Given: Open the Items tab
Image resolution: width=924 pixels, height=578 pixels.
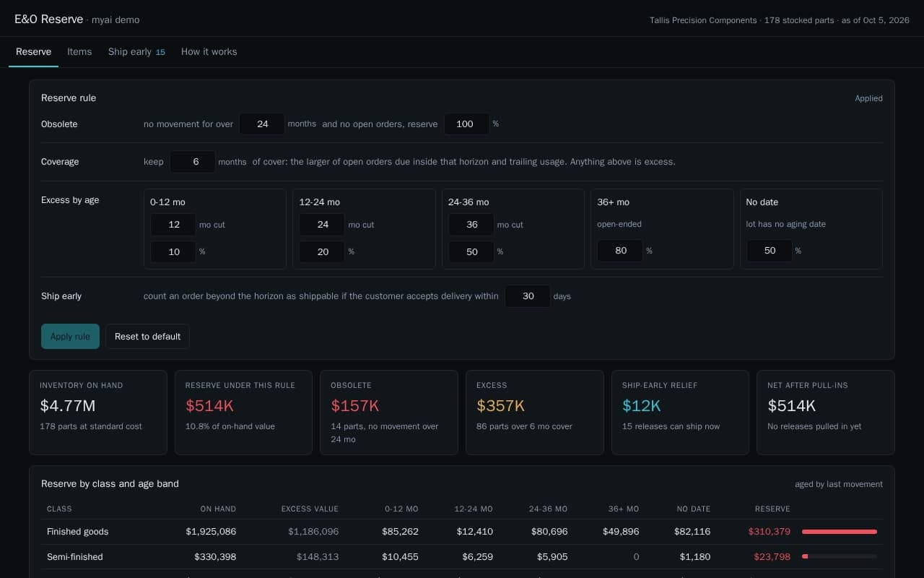Looking at the screenshot, I should click(79, 52).
